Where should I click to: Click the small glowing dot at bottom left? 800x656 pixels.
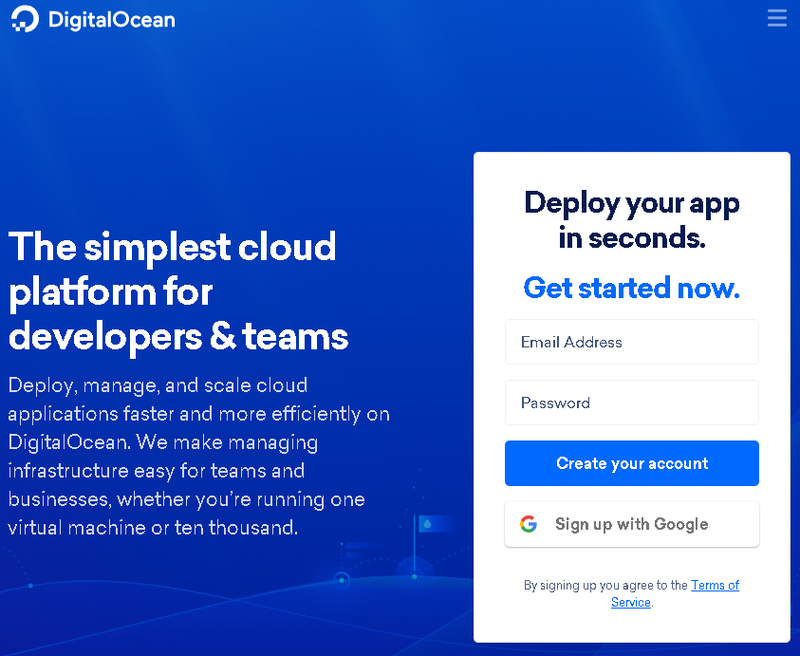(30, 585)
